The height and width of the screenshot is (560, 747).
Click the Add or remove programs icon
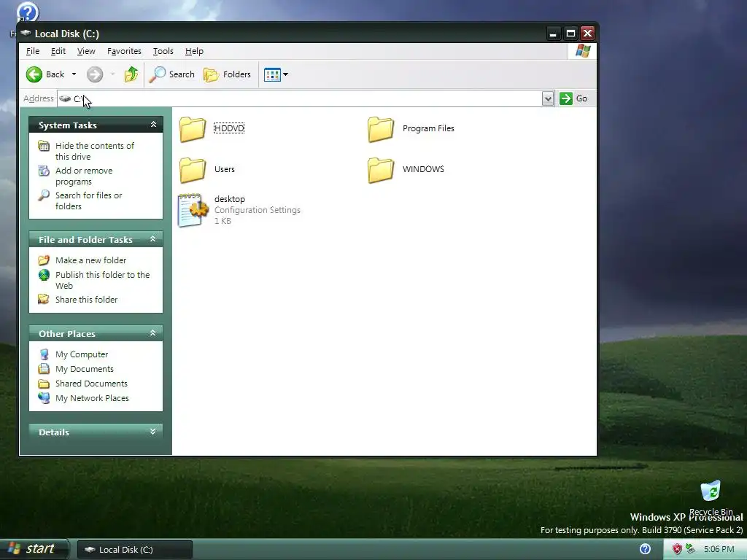44,171
